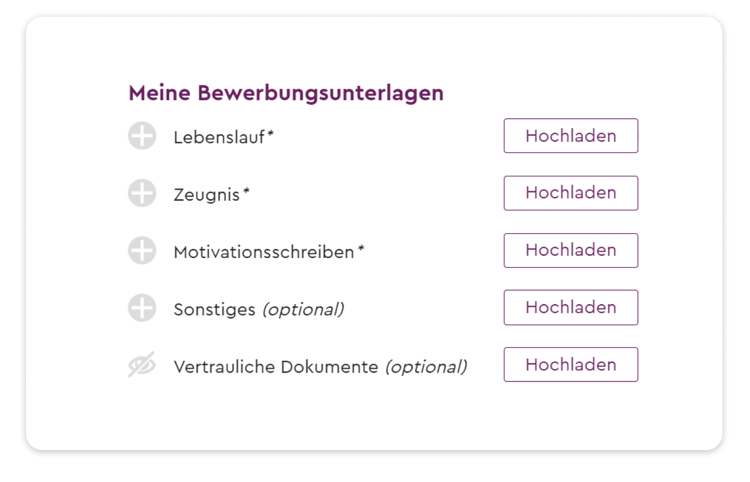
Task: Click the Vertrauliche Dokumente text
Action: tap(276, 367)
